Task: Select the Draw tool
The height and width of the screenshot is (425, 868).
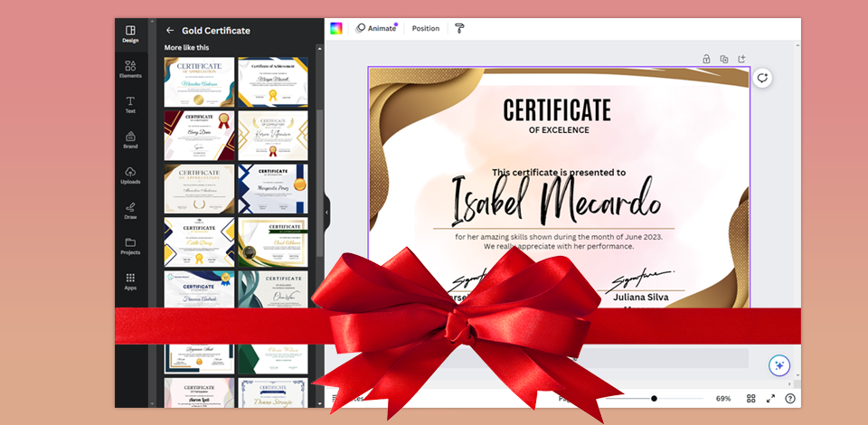Action: tap(130, 210)
